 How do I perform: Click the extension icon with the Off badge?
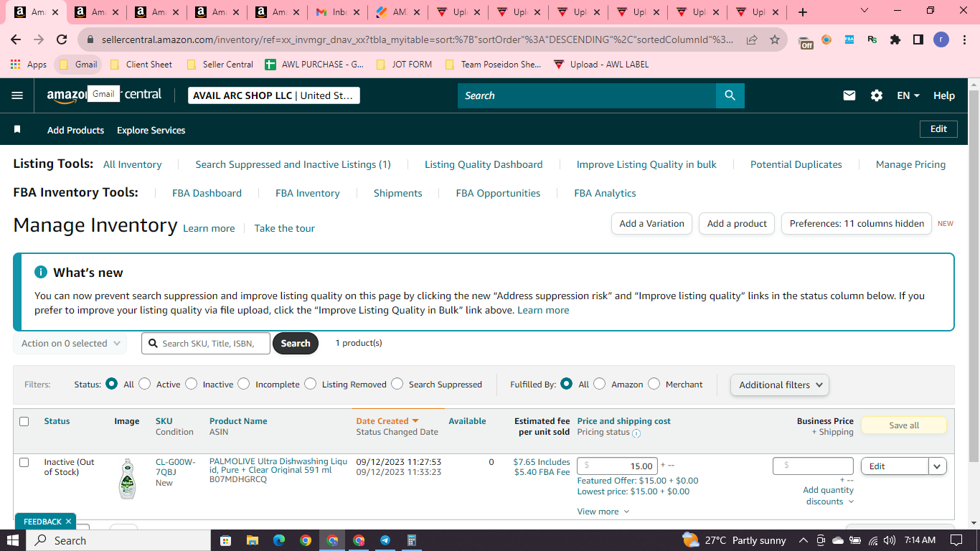click(x=805, y=41)
